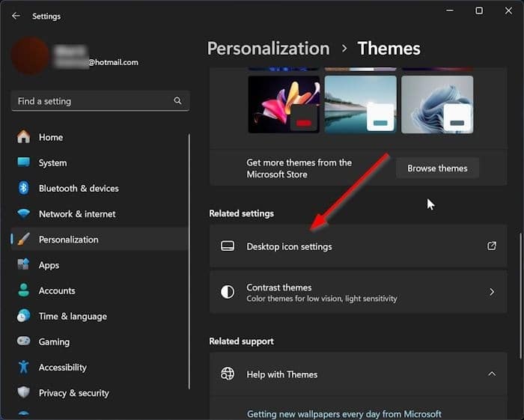This screenshot has height=420, width=524.
Task: Open Accounts settings from sidebar
Action: click(56, 290)
